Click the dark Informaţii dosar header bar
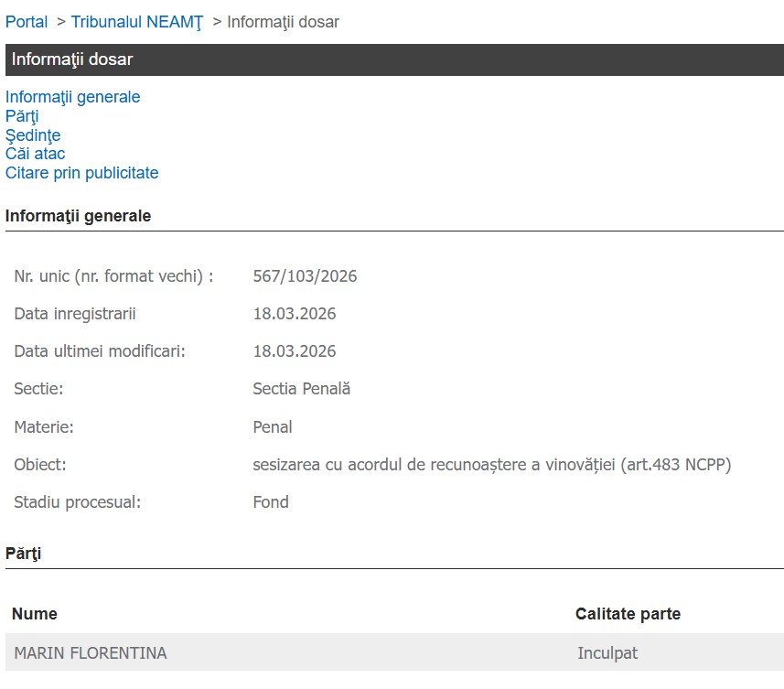 (393, 59)
